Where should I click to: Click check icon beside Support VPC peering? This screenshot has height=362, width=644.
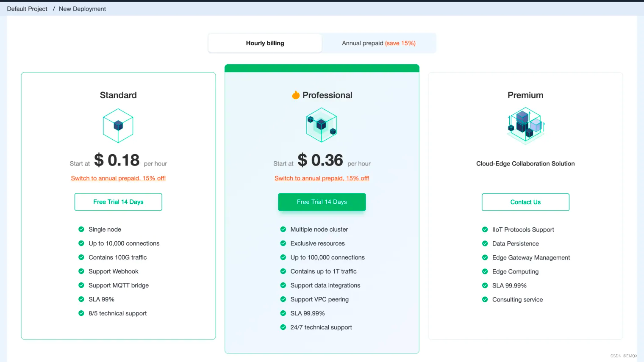(x=283, y=299)
